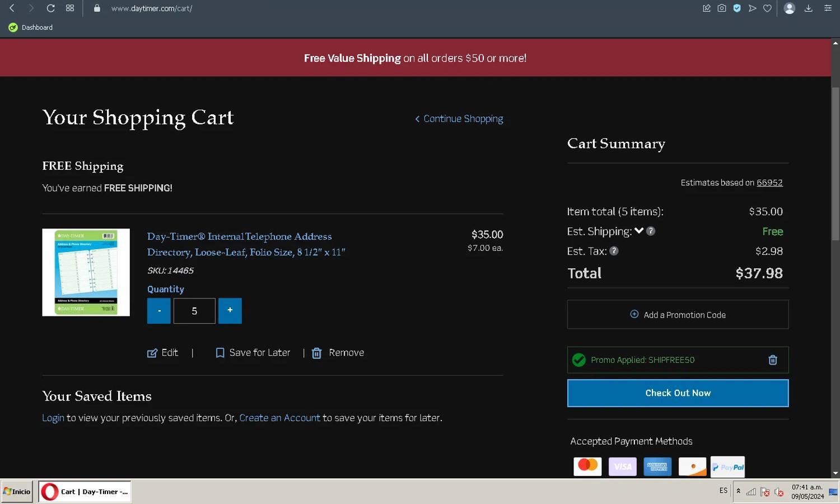
Task: Click the quantity field showing 5
Action: (194, 311)
